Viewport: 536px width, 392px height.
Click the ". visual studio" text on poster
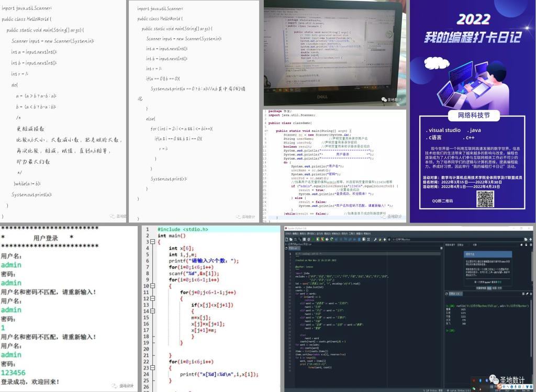point(443,130)
